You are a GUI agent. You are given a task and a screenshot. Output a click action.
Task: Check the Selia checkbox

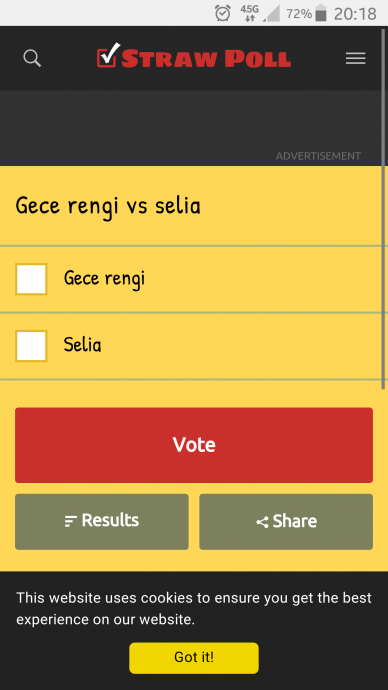point(31,346)
